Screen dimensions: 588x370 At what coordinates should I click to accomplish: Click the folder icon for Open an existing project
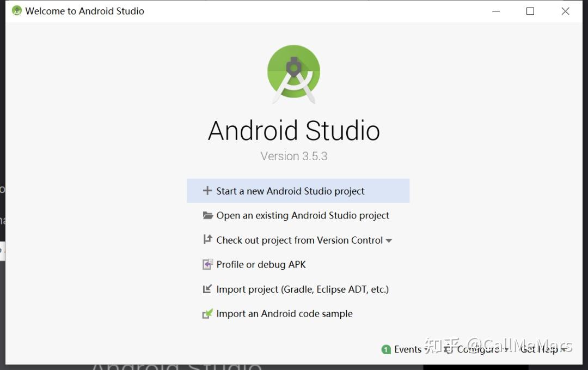[x=208, y=215]
